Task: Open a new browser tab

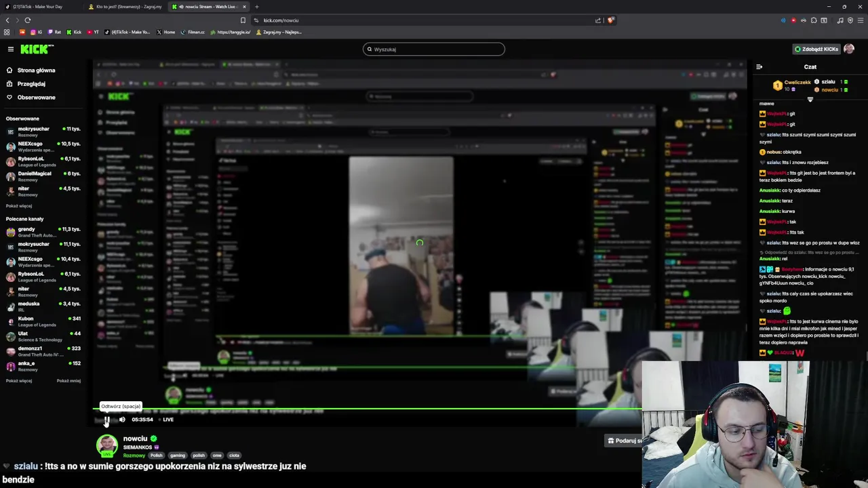Action: pyautogui.click(x=256, y=7)
